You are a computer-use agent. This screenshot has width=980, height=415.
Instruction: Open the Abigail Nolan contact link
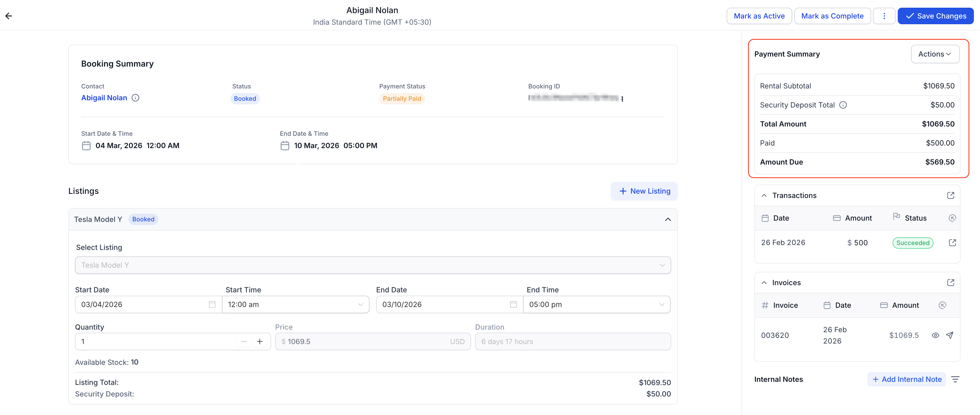(x=104, y=98)
